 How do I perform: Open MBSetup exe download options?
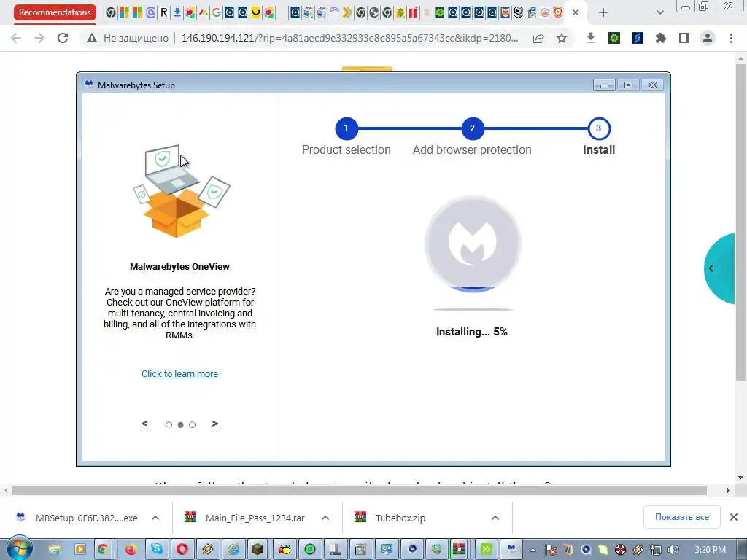155,518
